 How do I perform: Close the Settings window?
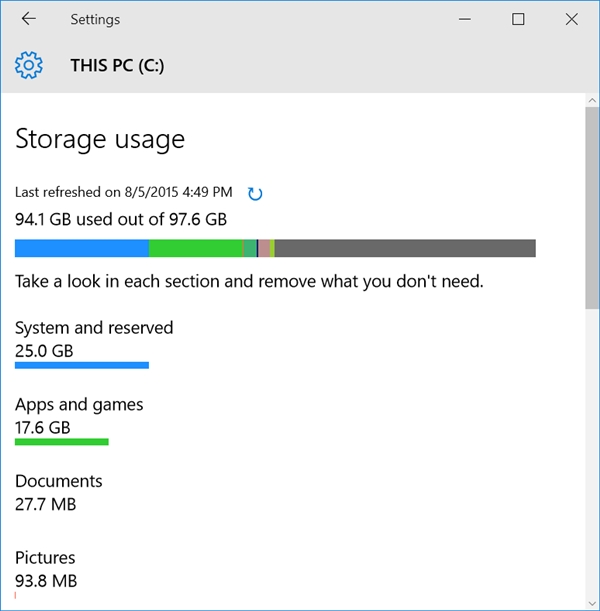(x=571, y=19)
